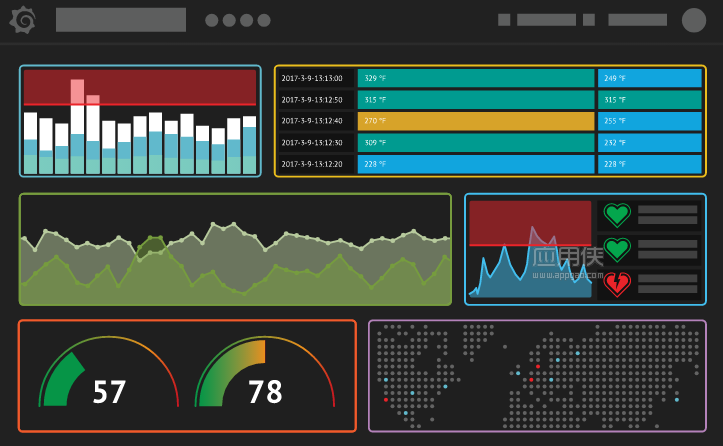Viewport: 723px width, 446px height.
Task: Click the wide gray title placeholder beside logo
Action: [121, 20]
